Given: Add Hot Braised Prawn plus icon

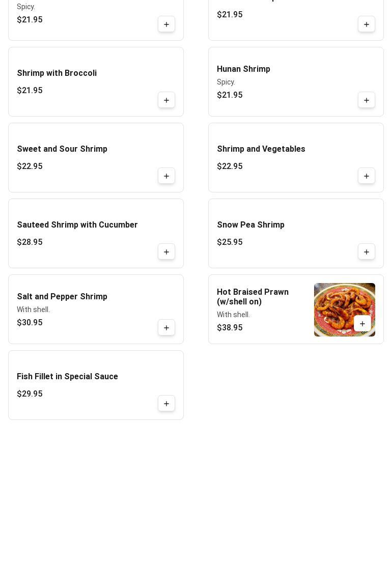Looking at the screenshot, I should 362,324.
